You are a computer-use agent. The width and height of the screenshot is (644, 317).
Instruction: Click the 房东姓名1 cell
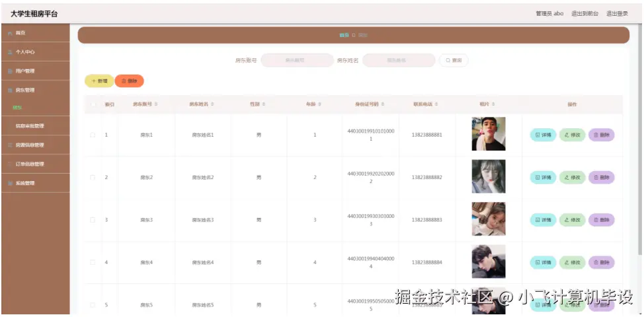pos(203,135)
